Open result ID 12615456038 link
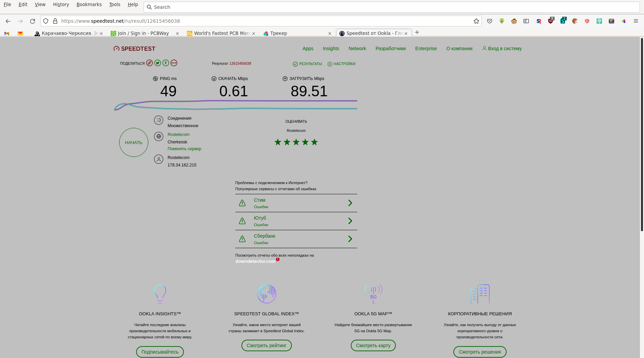This screenshot has height=358, width=644. click(240, 63)
